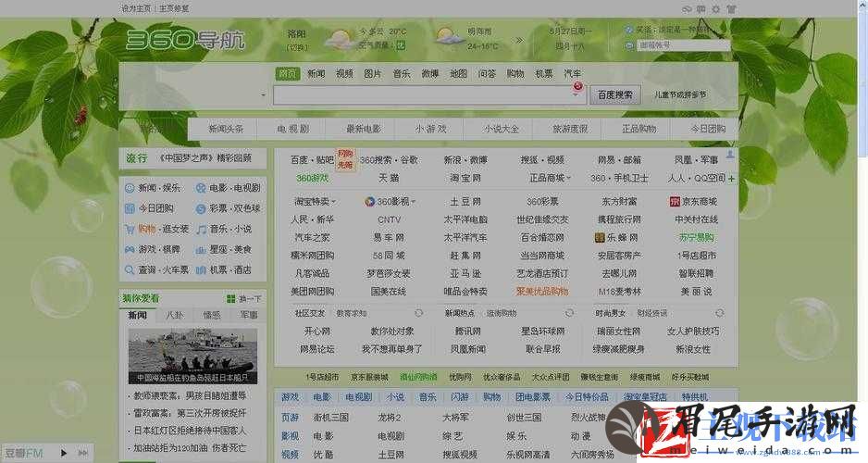Viewport: 868px width, 463px height.
Task: Click the 今日团购 icon in left panel
Action: (x=130, y=208)
